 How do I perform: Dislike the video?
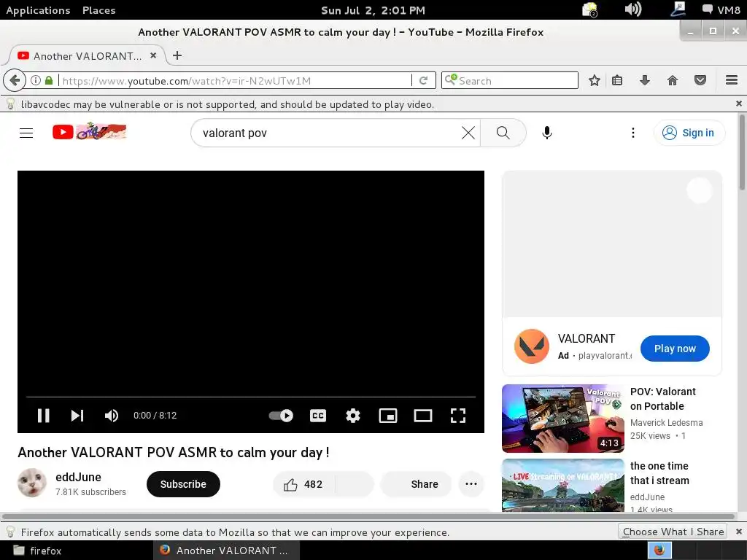(x=355, y=484)
